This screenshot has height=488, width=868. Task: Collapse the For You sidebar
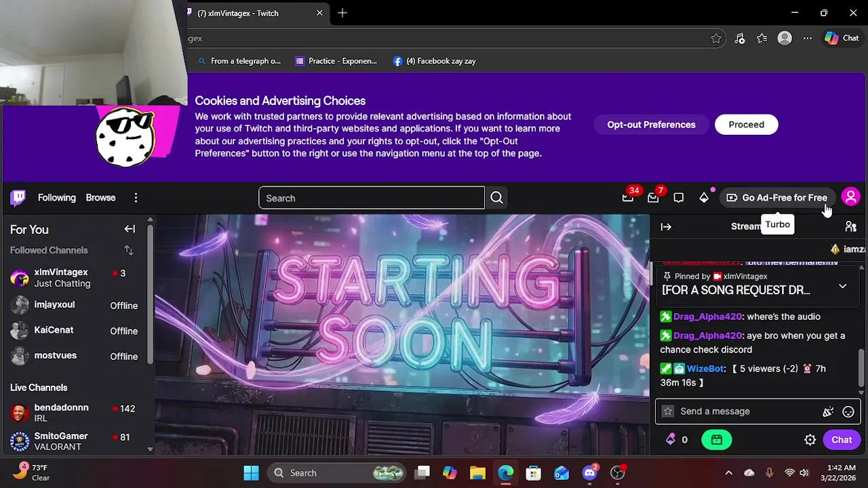click(130, 229)
